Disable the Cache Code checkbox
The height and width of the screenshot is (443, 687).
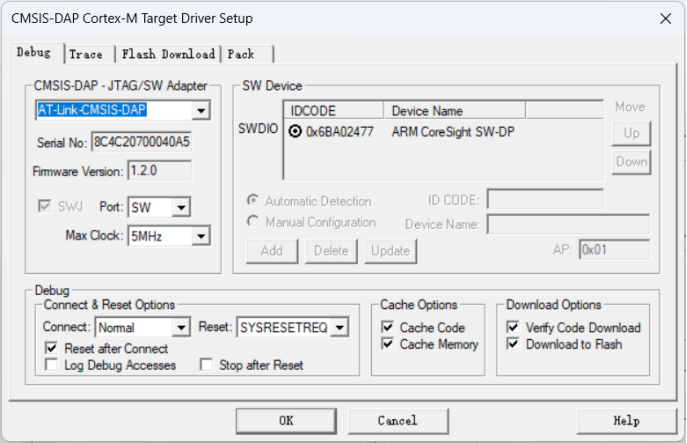(388, 328)
